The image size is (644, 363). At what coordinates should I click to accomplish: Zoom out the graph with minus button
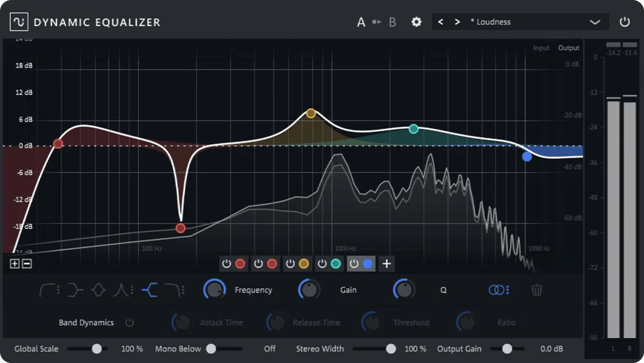27,263
